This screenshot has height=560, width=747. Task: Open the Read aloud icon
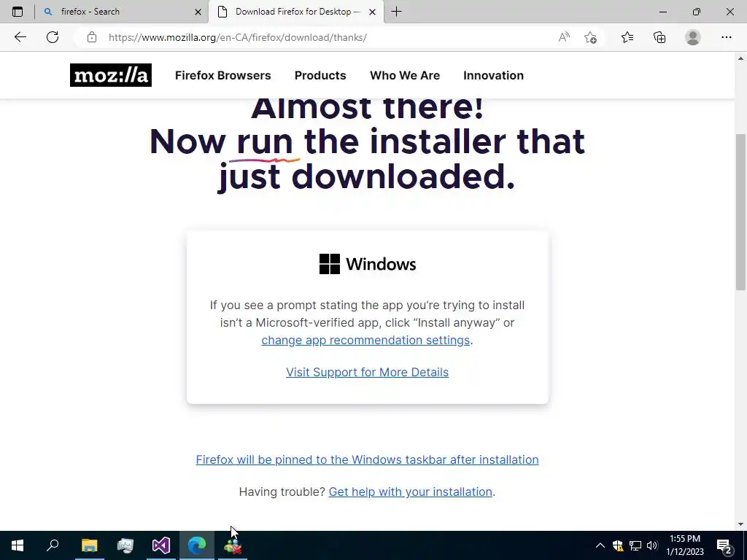pos(564,37)
